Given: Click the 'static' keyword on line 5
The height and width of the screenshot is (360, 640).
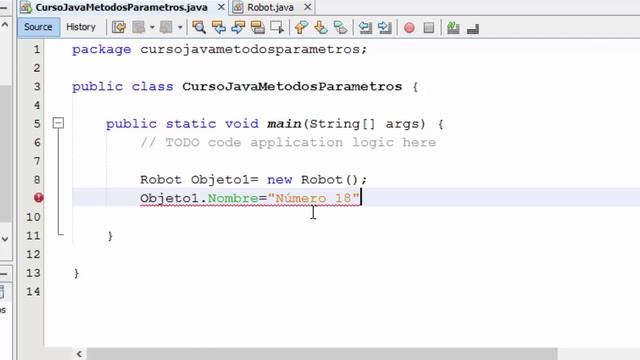Looking at the screenshot, I should pos(191,124).
